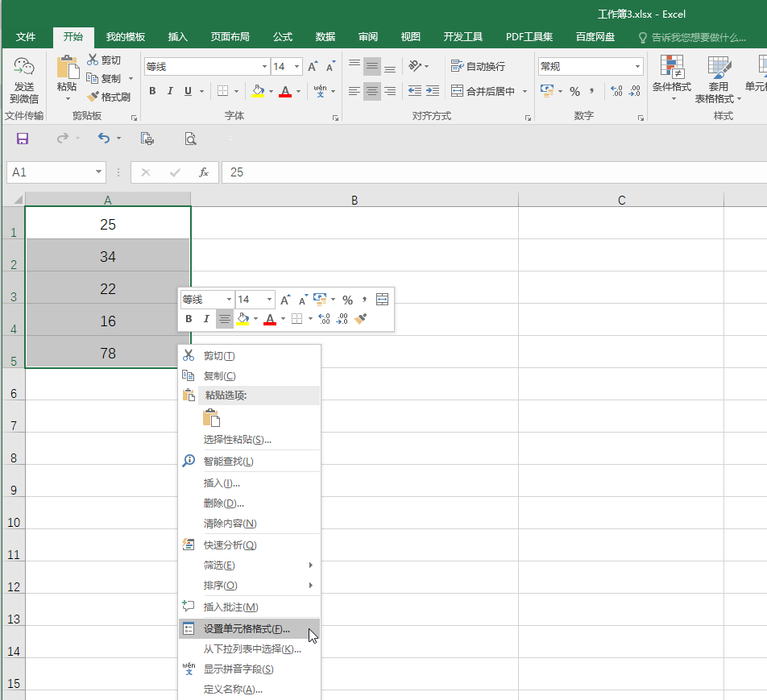The image size is (767, 700).
Task: Open ribbon font size dropdown
Action: click(x=296, y=67)
